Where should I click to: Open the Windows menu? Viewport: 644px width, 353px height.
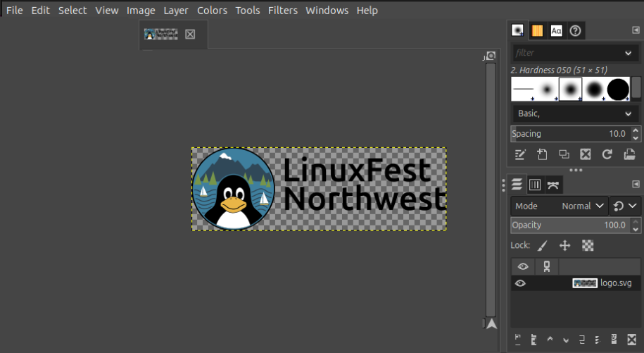click(327, 11)
